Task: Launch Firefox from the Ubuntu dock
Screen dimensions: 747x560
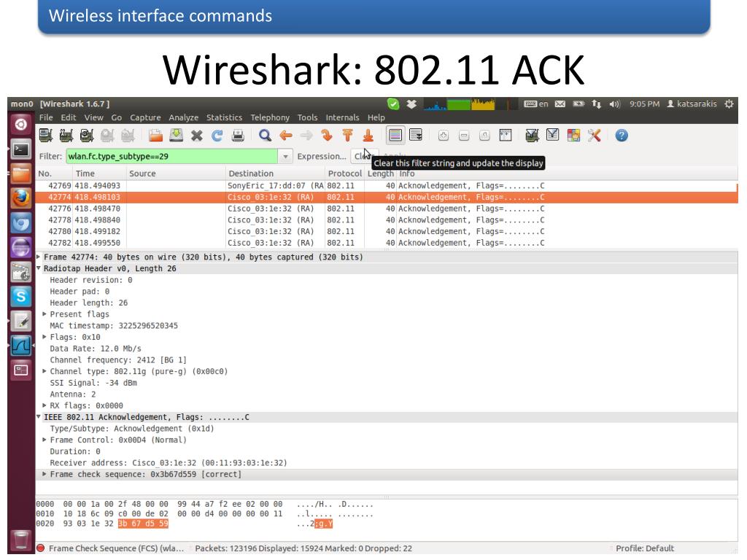Action: pyautogui.click(x=21, y=198)
